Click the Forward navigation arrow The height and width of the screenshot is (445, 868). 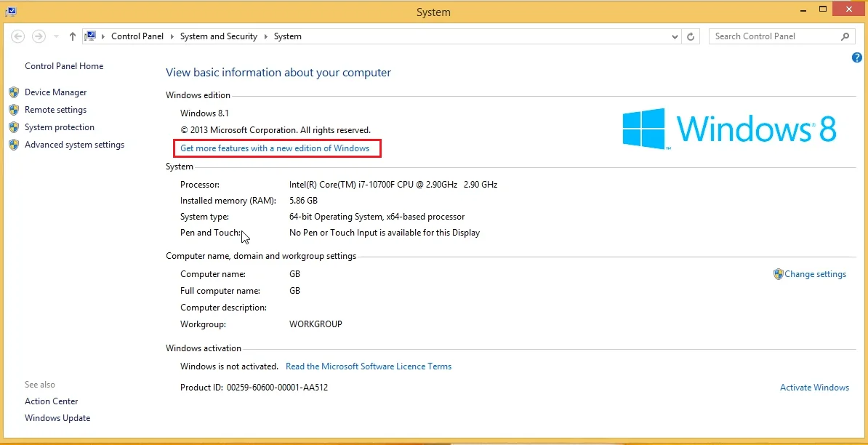coord(39,36)
